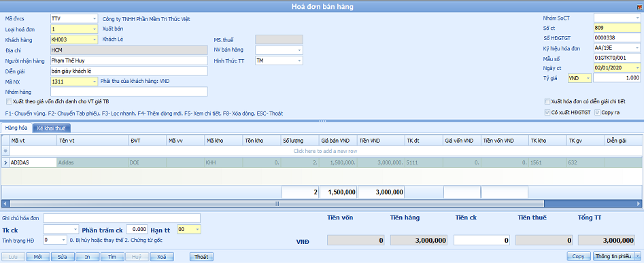The width and height of the screenshot is (644, 263).
Task: Click the Ghi chú hóa đơn input
Action: [122, 218]
